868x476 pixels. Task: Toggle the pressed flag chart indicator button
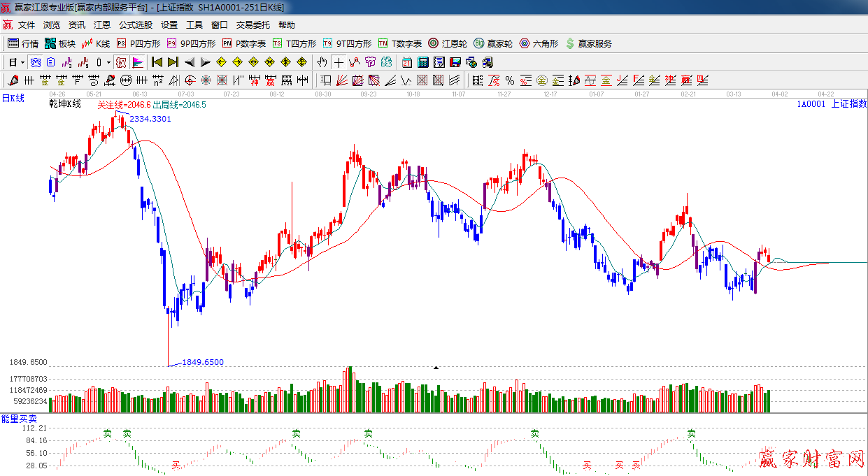click(x=138, y=62)
